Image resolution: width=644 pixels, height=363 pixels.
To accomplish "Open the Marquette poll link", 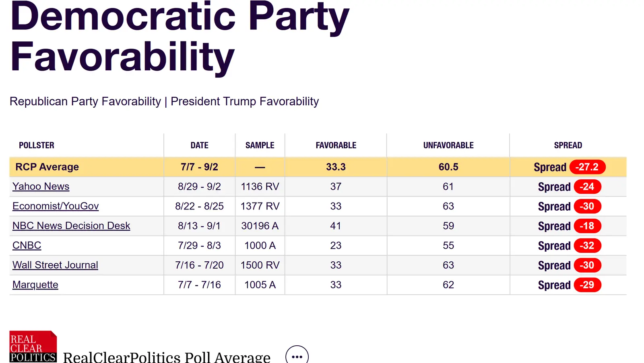I will tap(35, 285).
